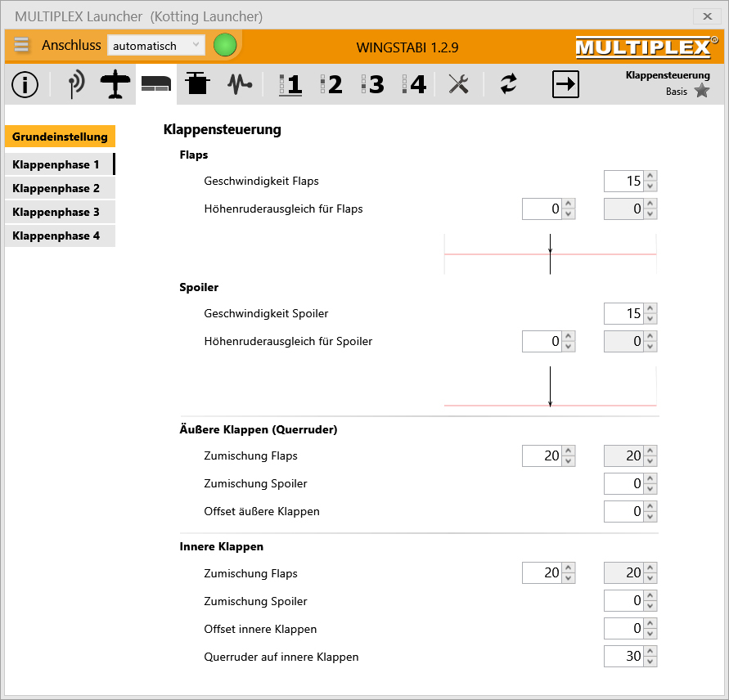
Task: Click the Spoiler elevator compensation graph
Action: [x=551, y=387]
